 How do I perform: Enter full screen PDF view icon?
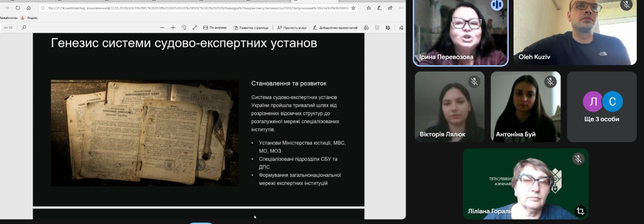(195, 27)
